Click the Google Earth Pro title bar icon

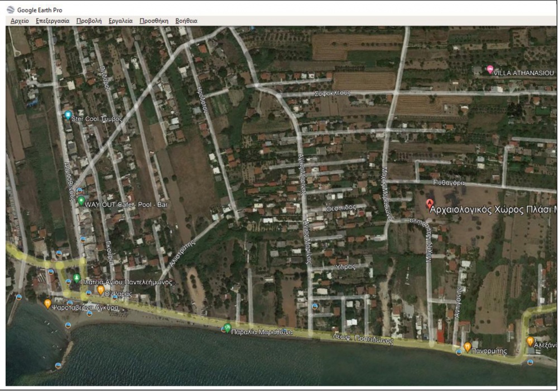tap(10, 9)
